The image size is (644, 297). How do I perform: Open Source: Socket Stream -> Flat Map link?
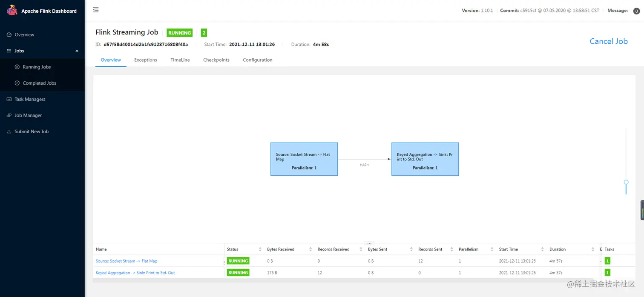click(x=126, y=261)
